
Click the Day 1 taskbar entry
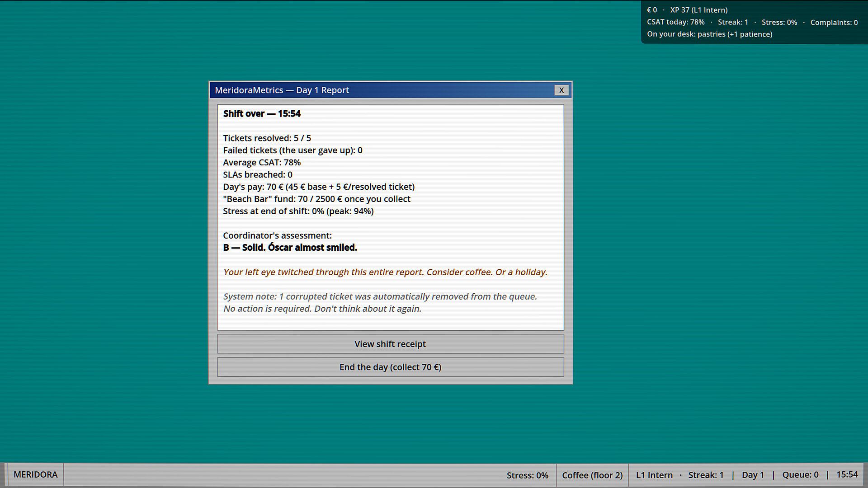753,475
